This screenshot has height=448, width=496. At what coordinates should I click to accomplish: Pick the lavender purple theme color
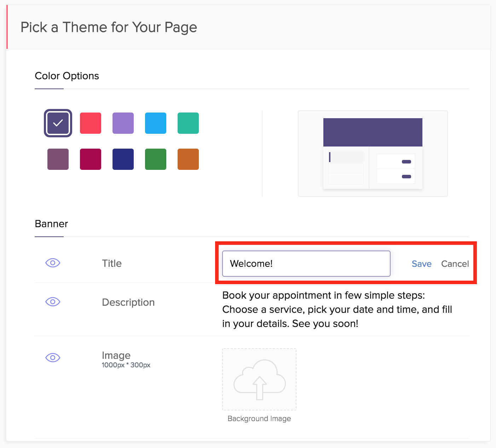(123, 123)
